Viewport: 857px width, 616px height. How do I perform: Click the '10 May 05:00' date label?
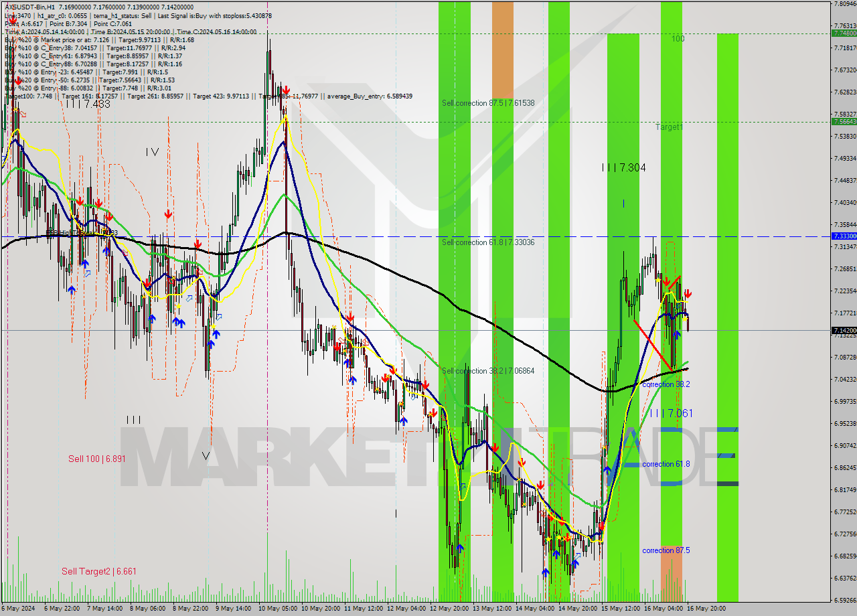point(279,609)
